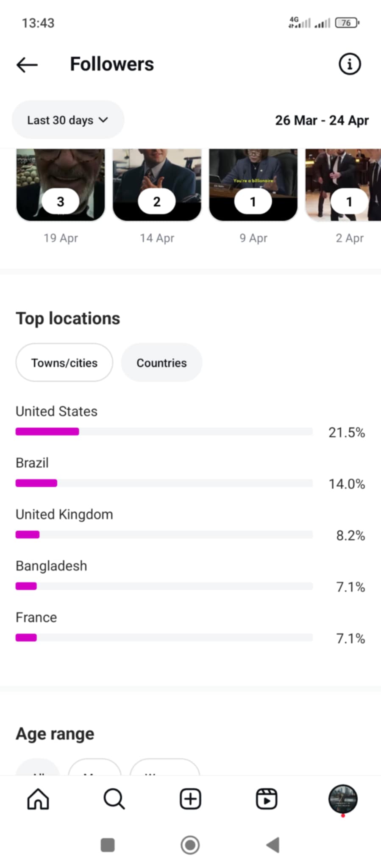Viewport: 381px width, 868px height.
Task: Switch to the Towns/cities filter
Action: click(64, 363)
